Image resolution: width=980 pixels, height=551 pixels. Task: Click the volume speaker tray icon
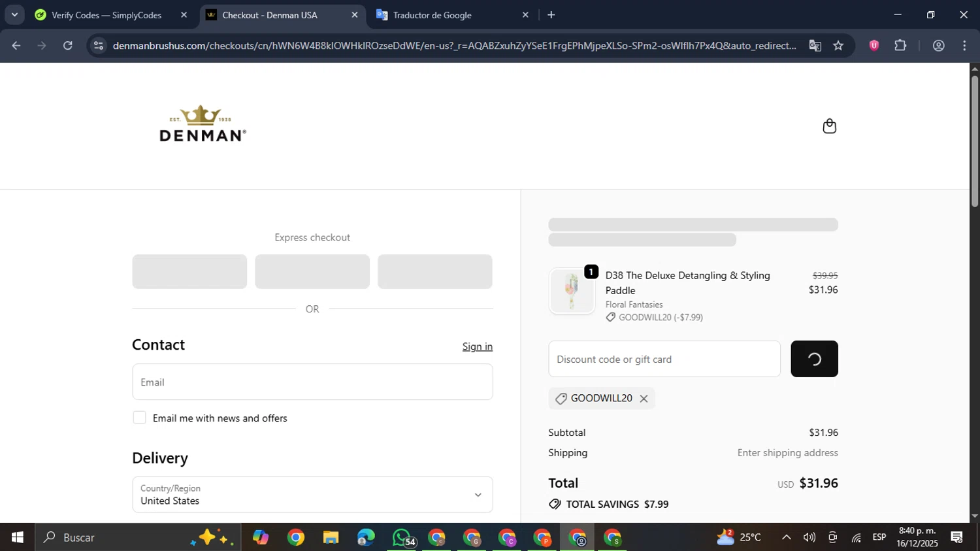tap(809, 537)
